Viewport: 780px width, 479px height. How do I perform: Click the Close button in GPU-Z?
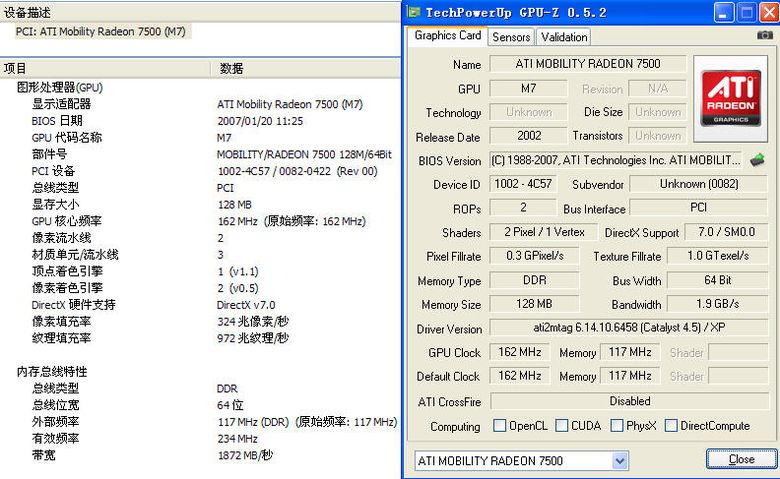click(741, 459)
